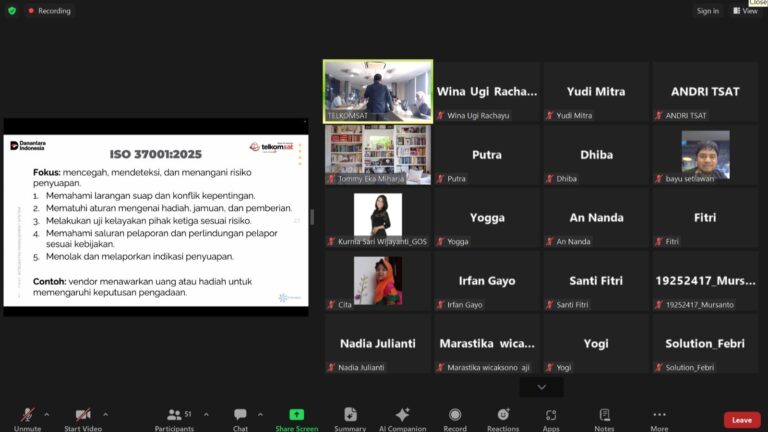
Task: Select An Nanda participant tile
Action: point(596,217)
